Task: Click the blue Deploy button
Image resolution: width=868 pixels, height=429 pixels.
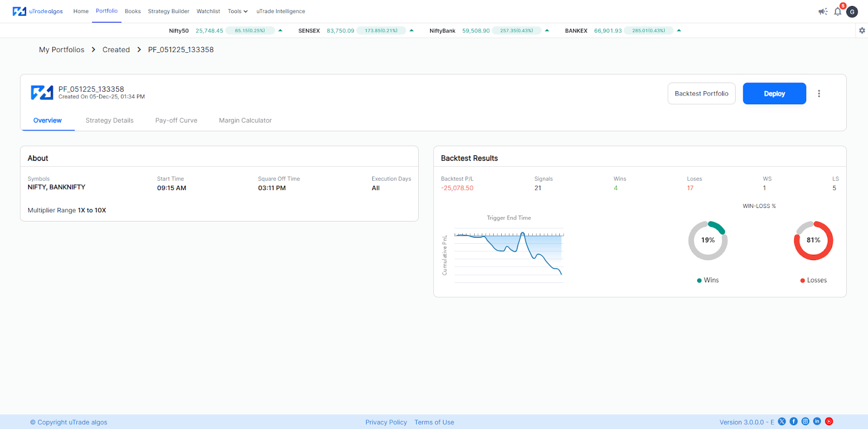Action: pos(774,93)
